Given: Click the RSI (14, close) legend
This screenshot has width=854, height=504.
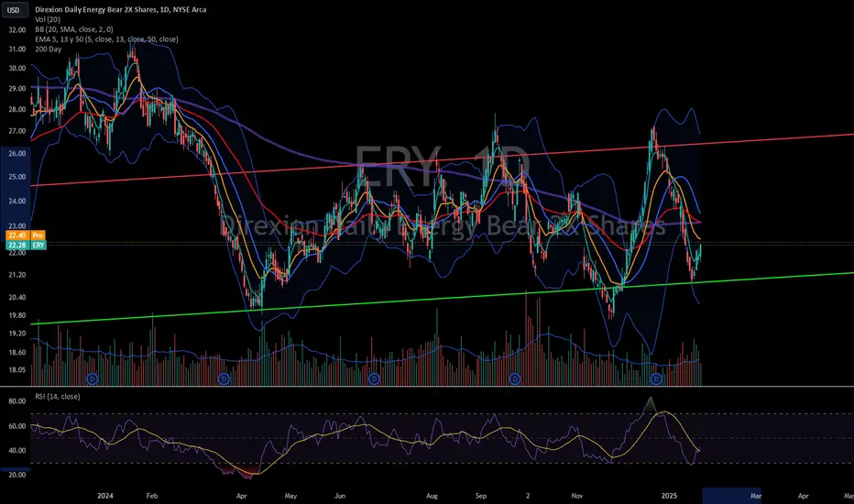Looking at the screenshot, I should point(57,397).
